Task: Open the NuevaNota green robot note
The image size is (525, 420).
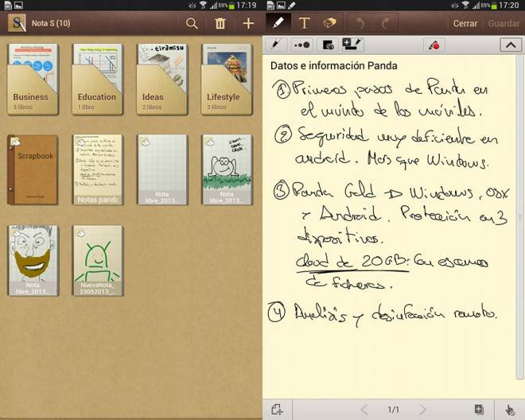Action: click(98, 261)
